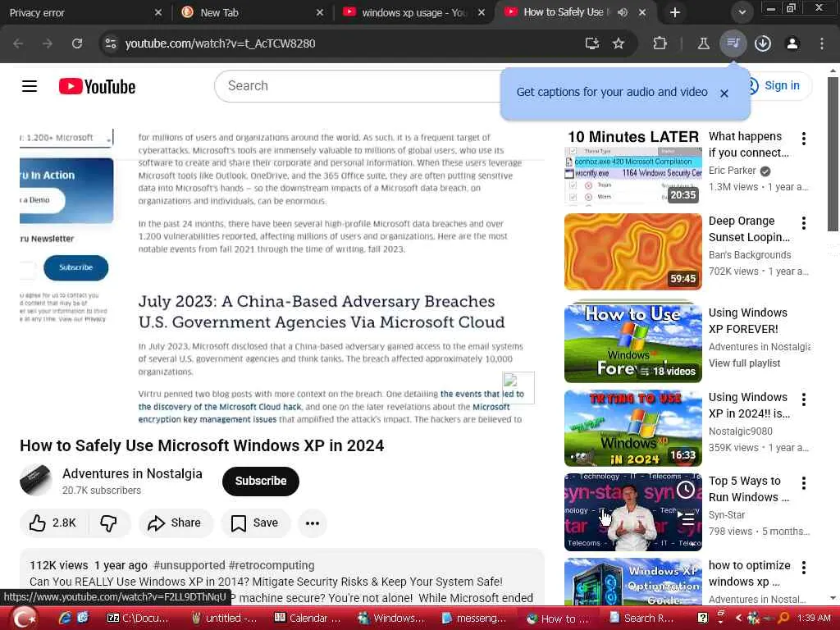Open the Chrome three-dot menu

point(822,43)
